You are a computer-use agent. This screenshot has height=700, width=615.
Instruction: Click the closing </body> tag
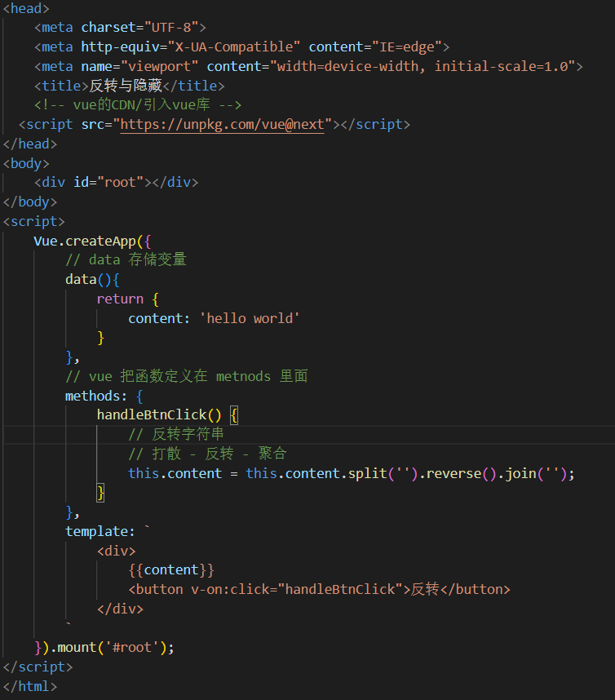(x=30, y=202)
